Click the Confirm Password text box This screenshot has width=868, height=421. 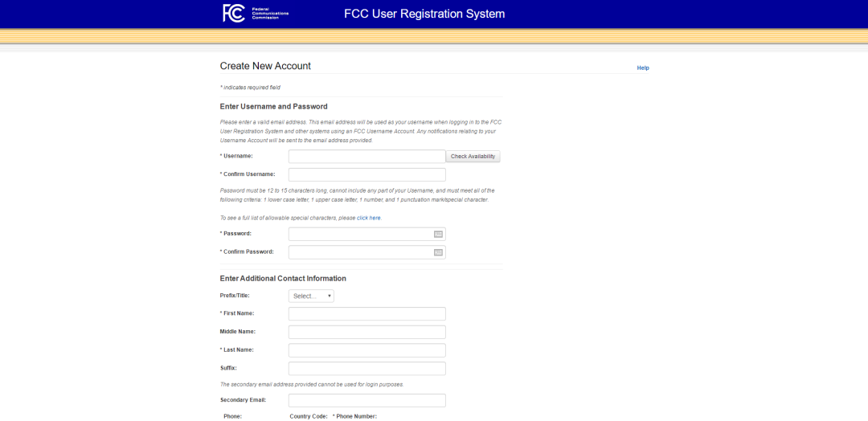[x=360, y=252]
